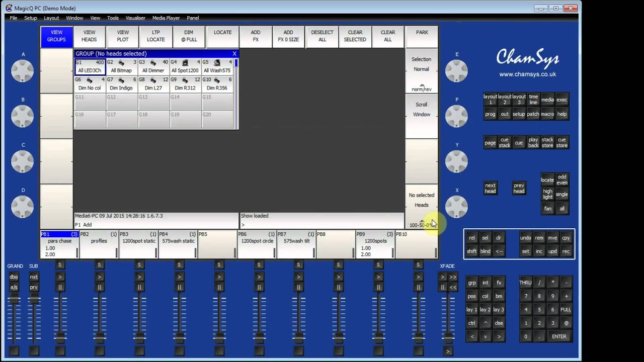
Task: Click encoder wheel X
Action: click(x=456, y=206)
